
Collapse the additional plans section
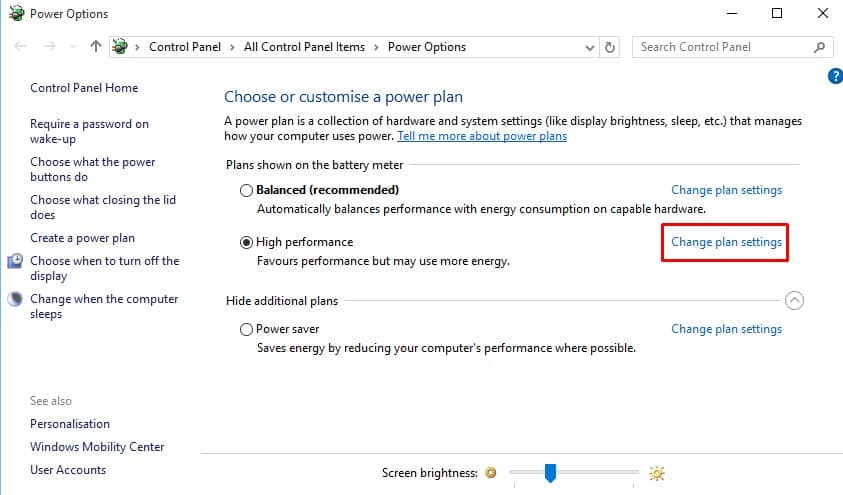[x=794, y=300]
